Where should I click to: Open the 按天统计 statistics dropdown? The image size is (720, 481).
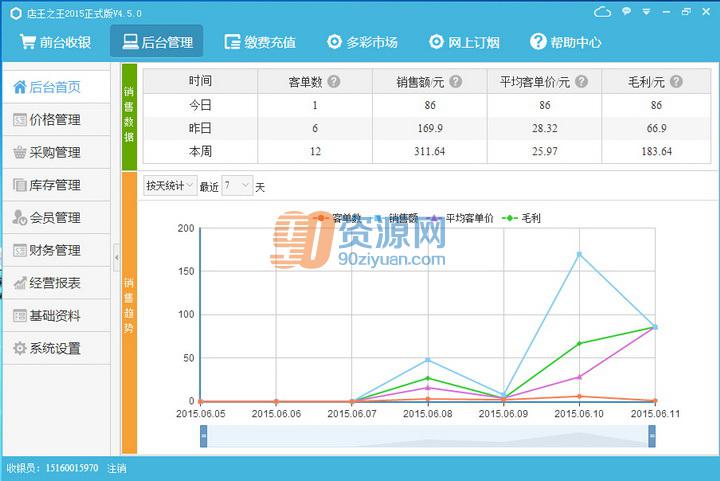pyautogui.click(x=170, y=185)
